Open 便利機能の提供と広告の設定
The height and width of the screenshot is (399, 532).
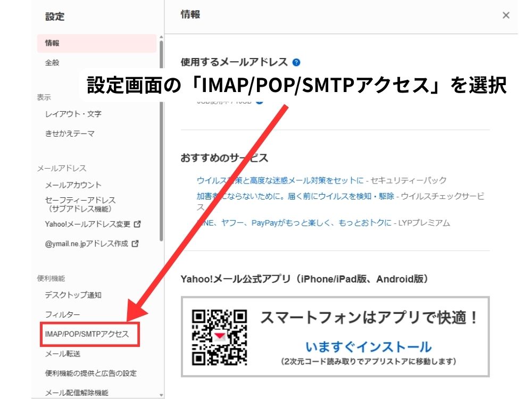tap(84, 373)
